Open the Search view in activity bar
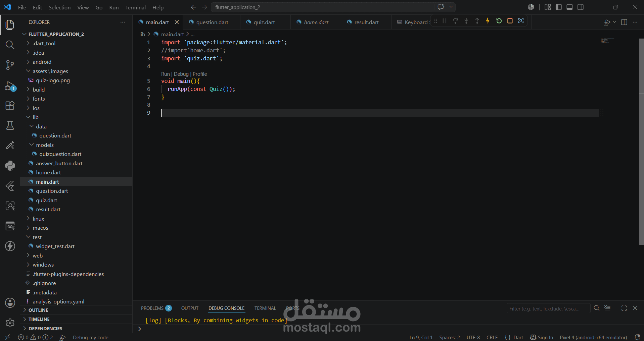The image size is (644, 341). 10,45
